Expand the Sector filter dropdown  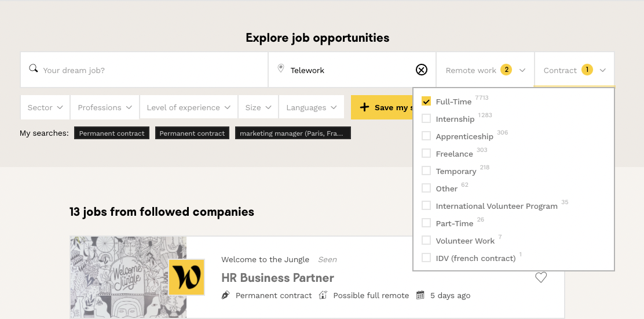45,107
